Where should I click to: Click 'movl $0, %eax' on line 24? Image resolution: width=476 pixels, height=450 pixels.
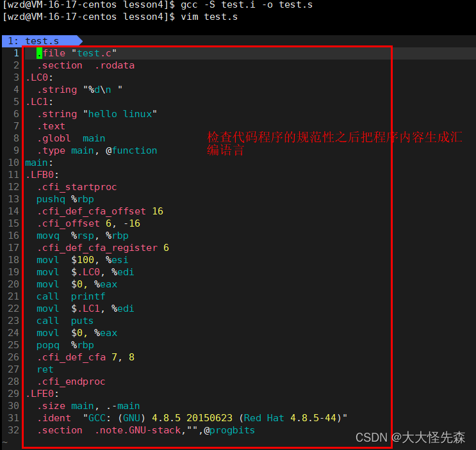pos(77,333)
